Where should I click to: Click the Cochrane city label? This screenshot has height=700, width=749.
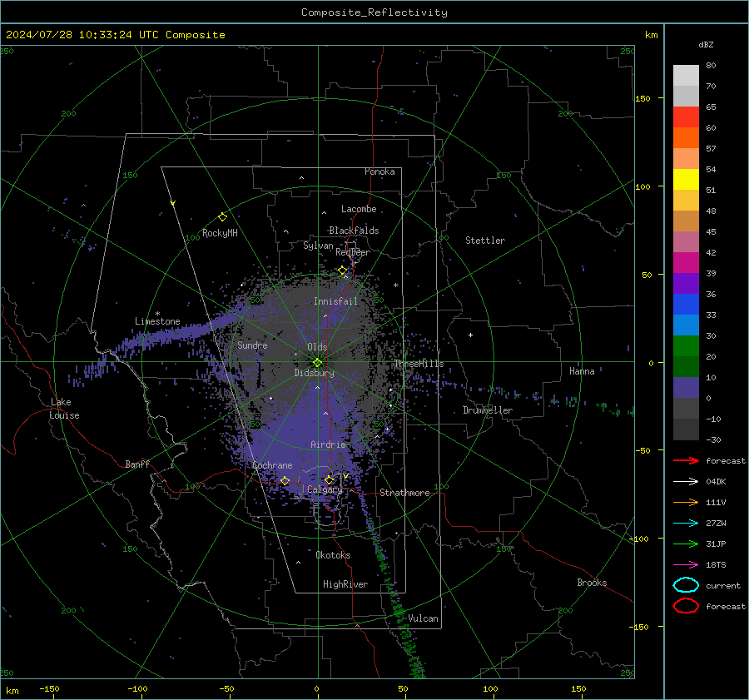tap(272, 465)
